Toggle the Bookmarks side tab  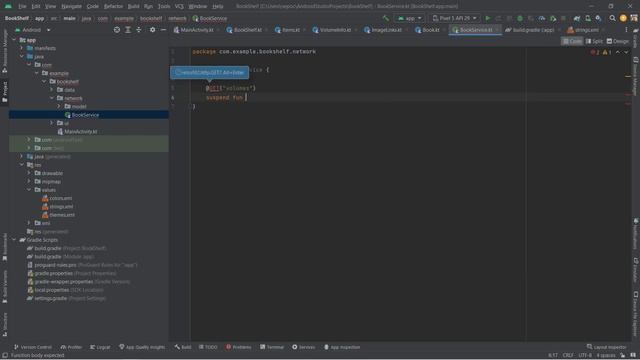(4, 247)
